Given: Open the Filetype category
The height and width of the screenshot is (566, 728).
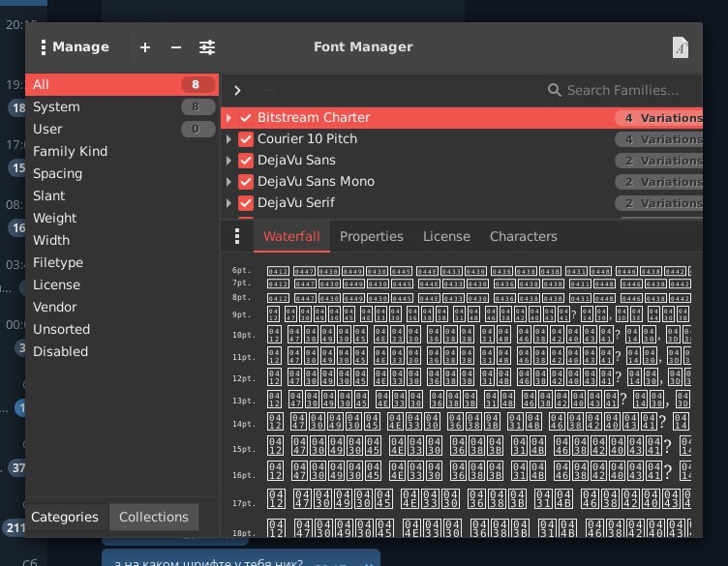Looking at the screenshot, I should [x=122, y=262].
